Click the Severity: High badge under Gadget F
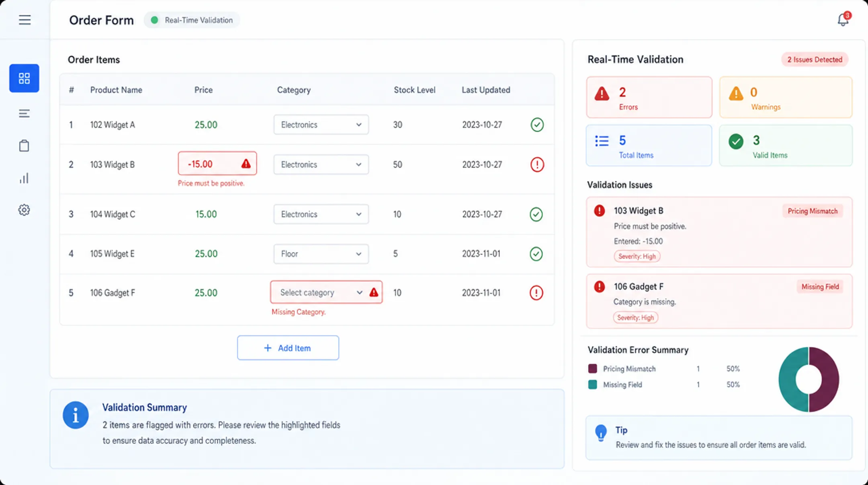Image resolution: width=868 pixels, height=485 pixels. pyautogui.click(x=635, y=317)
